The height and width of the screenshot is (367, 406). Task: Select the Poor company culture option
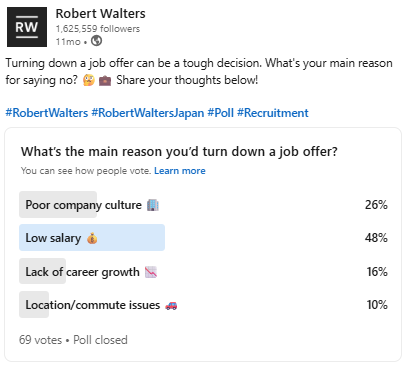204,204
